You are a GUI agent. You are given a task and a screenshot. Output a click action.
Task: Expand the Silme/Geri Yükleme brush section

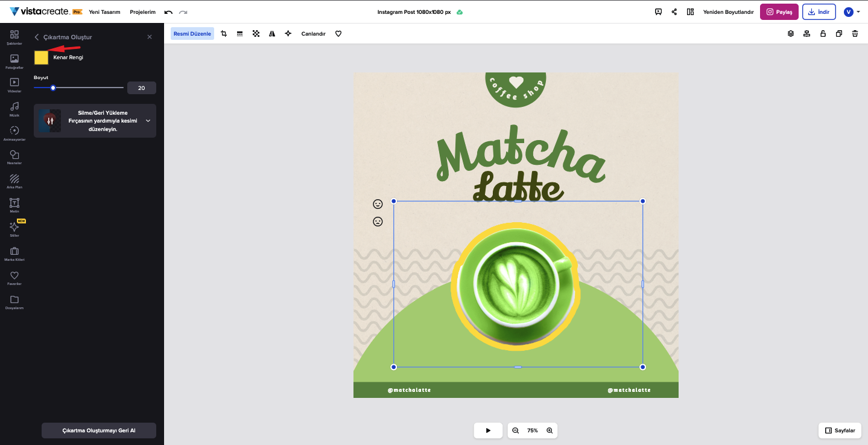point(95,121)
